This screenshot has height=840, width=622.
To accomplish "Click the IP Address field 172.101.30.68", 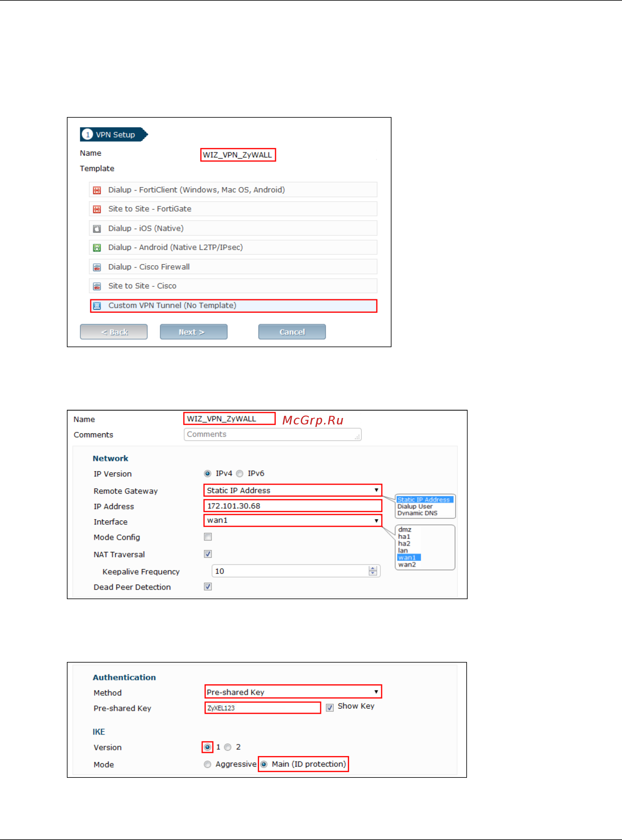I will tap(293, 506).
